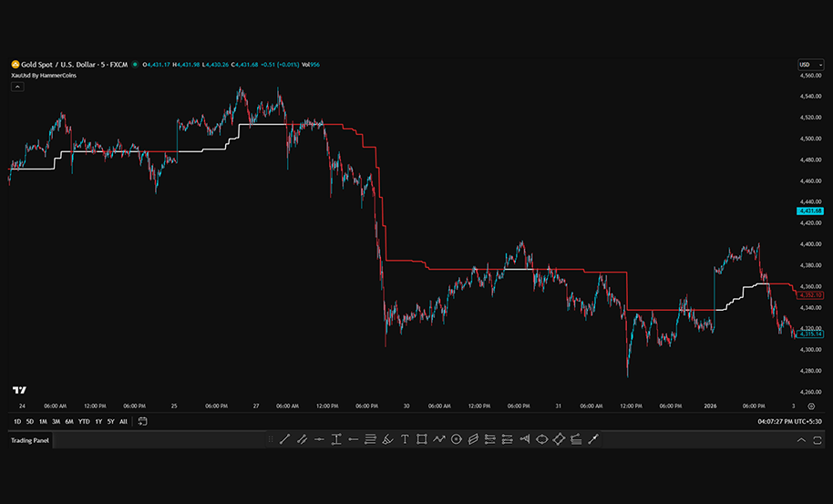Switch chart range to 1D
This screenshot has height=504, width=833.
click(17, 421)
